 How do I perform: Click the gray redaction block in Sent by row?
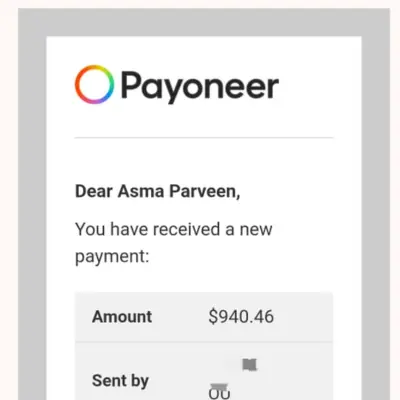click(x=250, y=365)
